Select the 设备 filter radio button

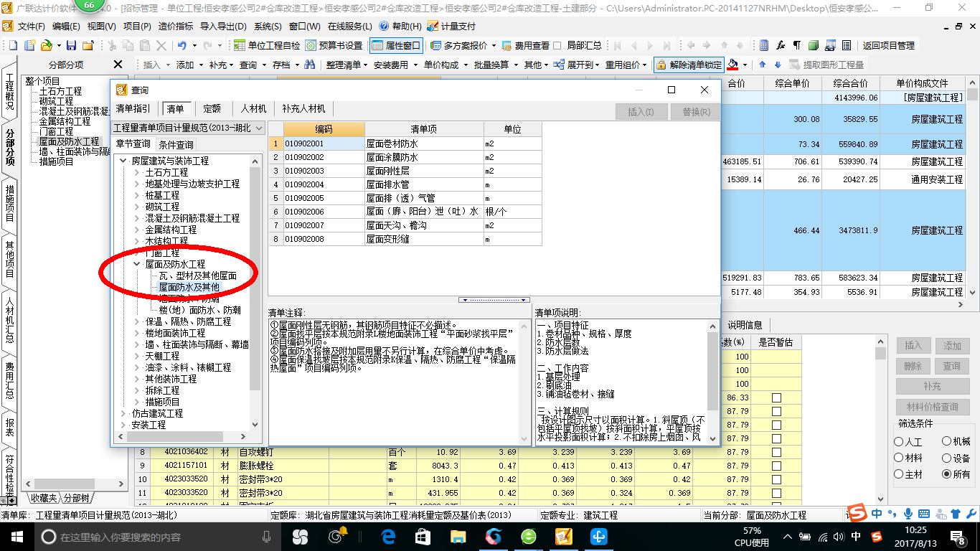947,458
